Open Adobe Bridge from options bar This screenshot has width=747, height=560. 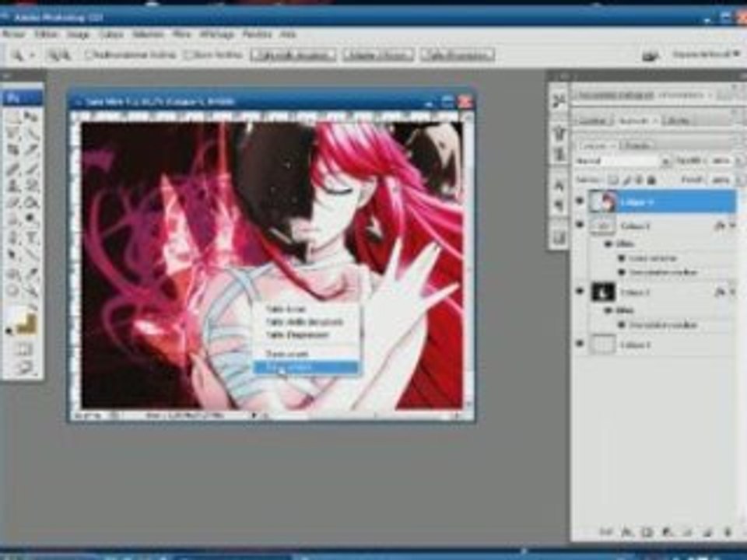[x=650, y=55]
